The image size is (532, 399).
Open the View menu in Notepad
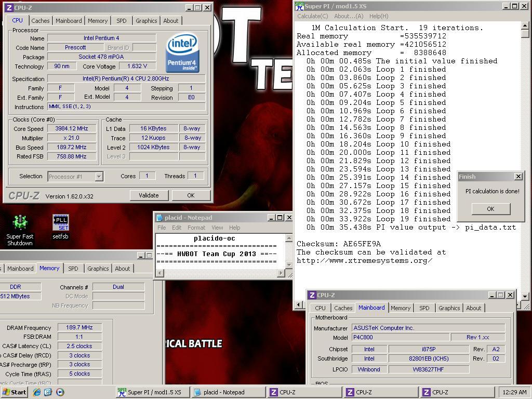pyautogui.click(x=217, y=228)
